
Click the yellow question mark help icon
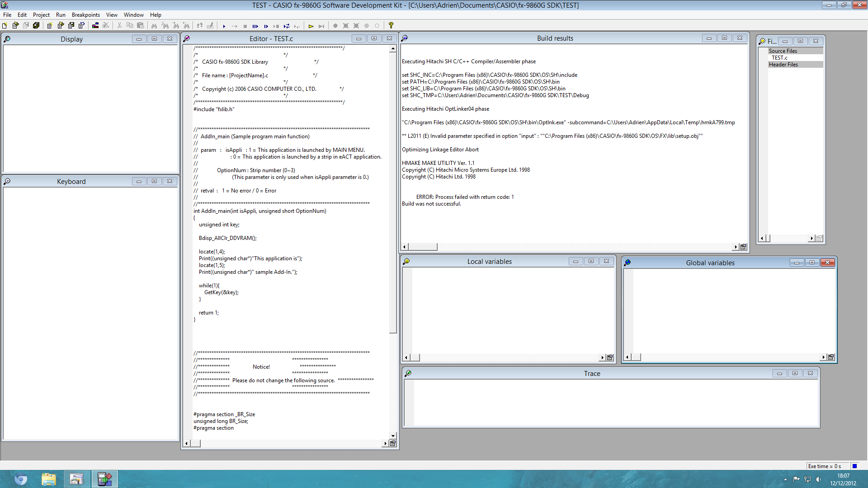[391, 26]
